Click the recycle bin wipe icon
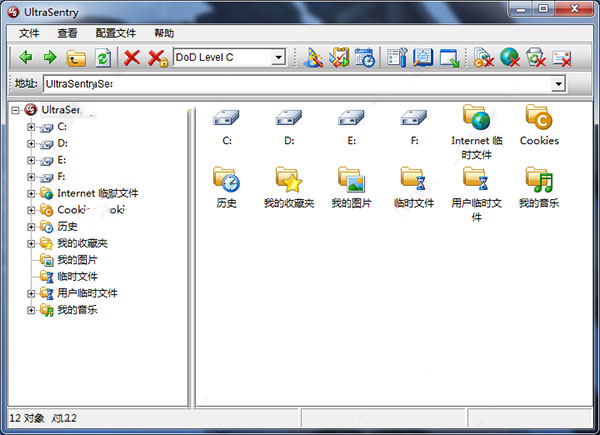This screenshot has width=600, height=435. point(535,57)
